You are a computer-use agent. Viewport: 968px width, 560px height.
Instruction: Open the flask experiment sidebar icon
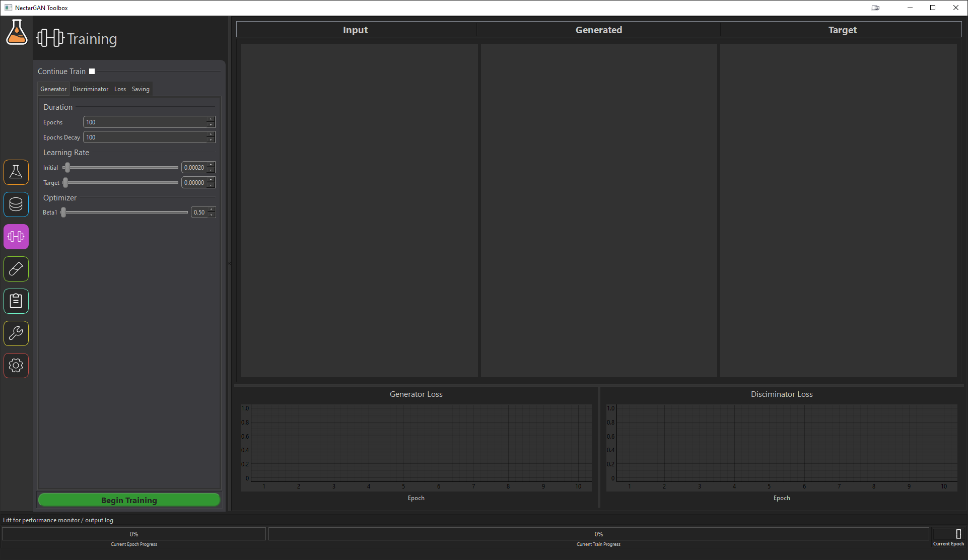pos(16,172)
